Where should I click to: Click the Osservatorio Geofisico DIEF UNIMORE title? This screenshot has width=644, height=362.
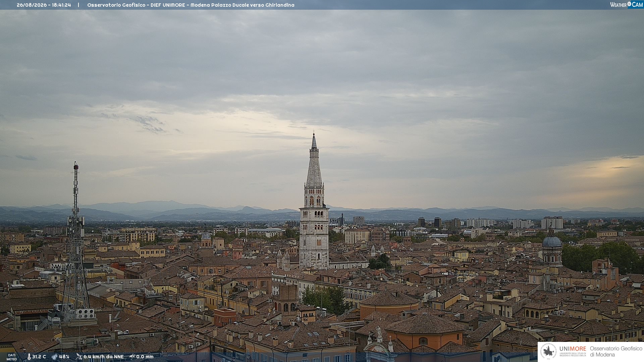click(x=136, y=5)
